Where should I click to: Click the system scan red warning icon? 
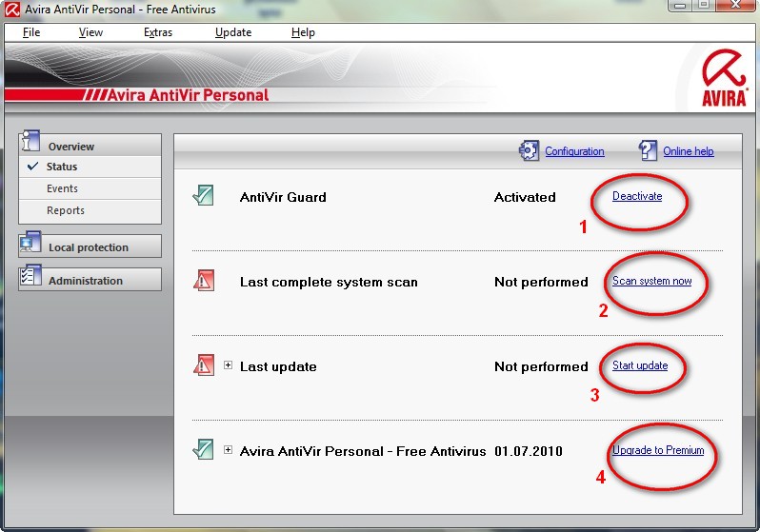tap(204, 281)
